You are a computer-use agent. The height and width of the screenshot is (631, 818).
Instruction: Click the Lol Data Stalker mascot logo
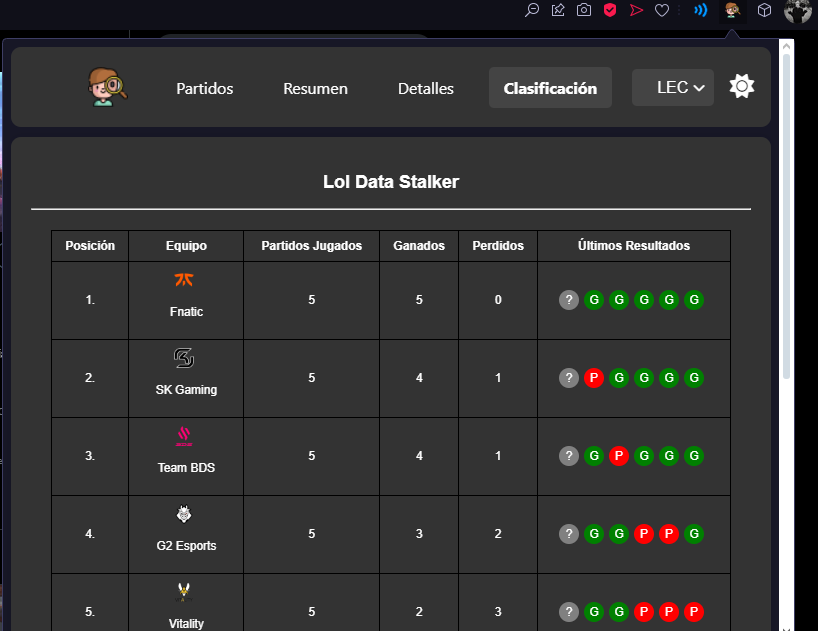coord(106,87)
